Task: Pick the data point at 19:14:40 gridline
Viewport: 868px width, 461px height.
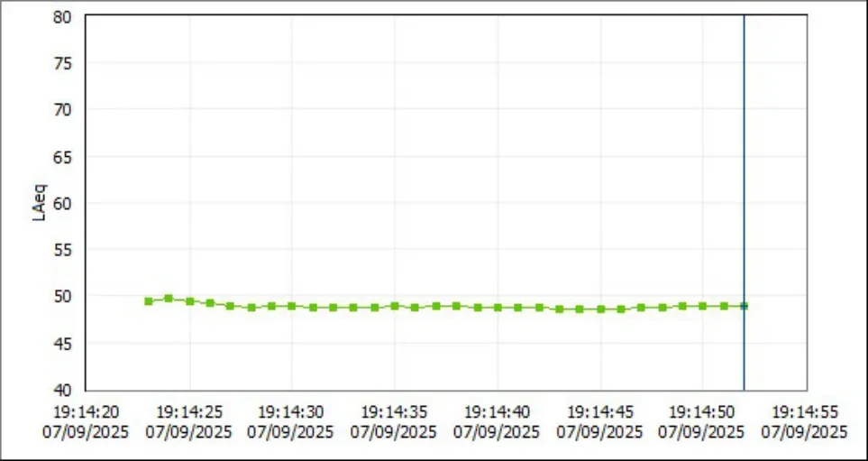Action: [498, 308]
